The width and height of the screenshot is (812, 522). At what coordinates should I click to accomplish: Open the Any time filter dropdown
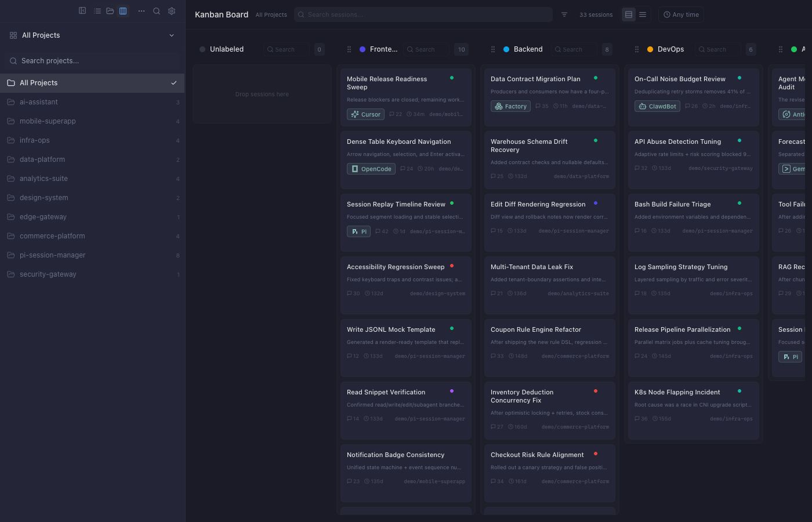pos(681,14)
